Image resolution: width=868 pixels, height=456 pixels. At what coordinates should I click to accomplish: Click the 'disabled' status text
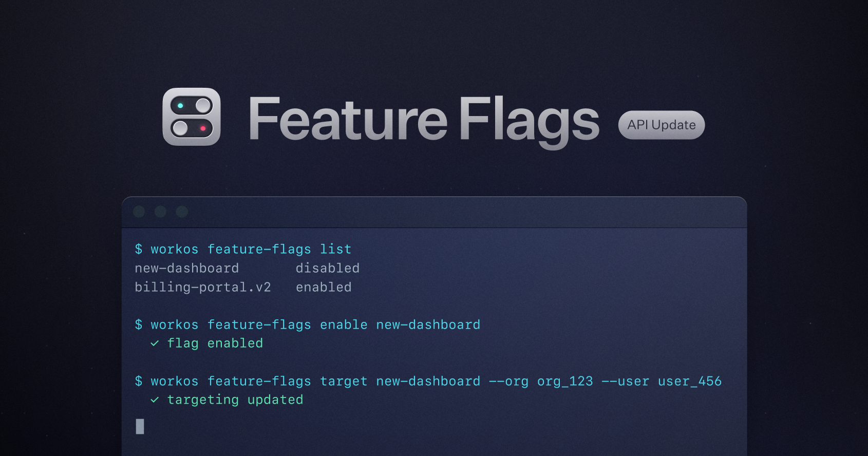[x=328, y=268]
